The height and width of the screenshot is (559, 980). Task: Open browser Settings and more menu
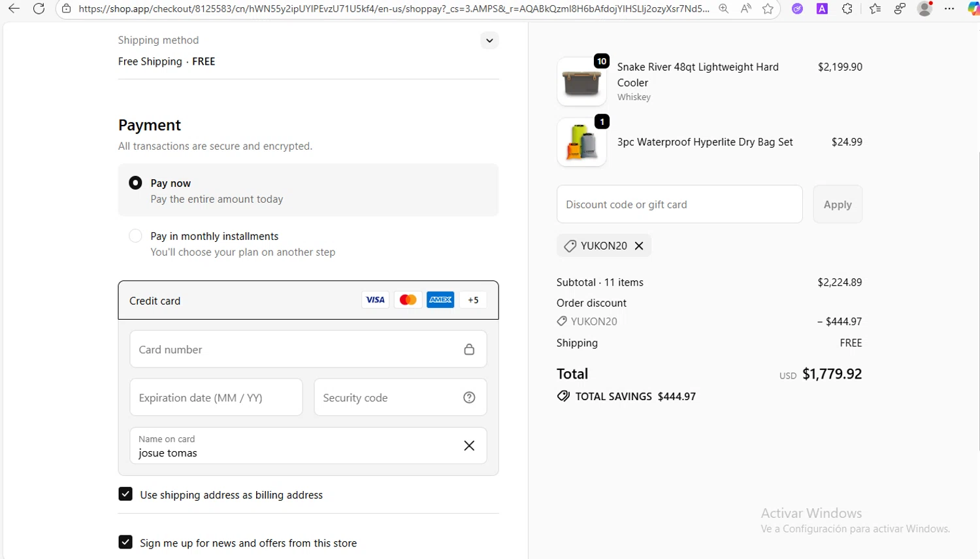949,8
